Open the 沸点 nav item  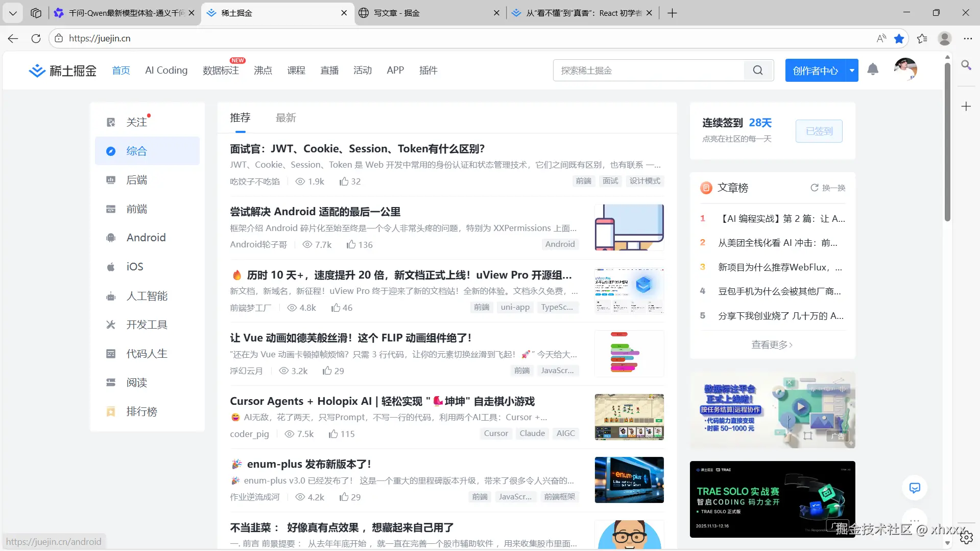[x=263, y=71]
